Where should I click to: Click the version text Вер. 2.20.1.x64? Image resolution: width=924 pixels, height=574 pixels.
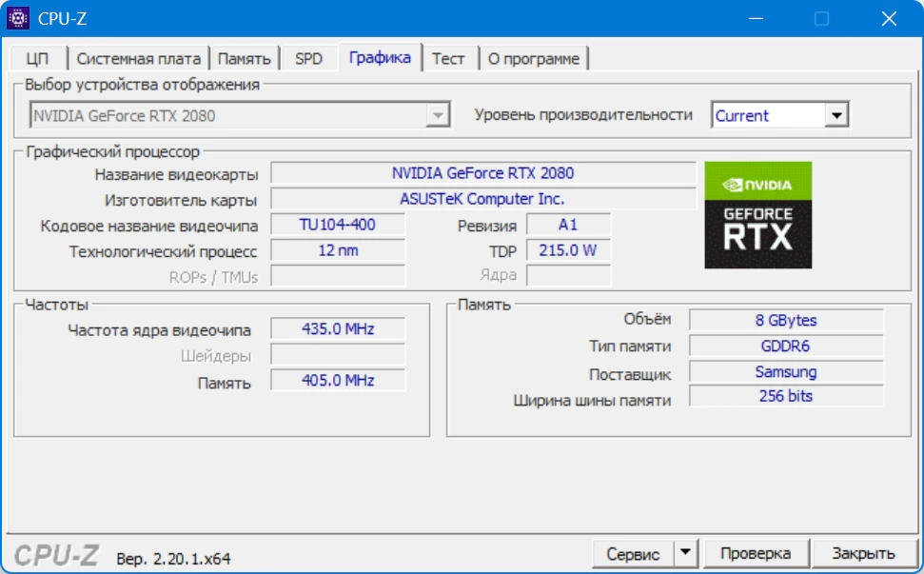[x=173, y=559]
